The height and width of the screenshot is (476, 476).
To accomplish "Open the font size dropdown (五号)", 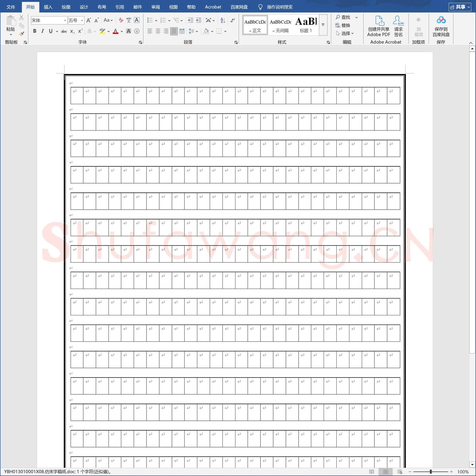I will tap(82, 20).
